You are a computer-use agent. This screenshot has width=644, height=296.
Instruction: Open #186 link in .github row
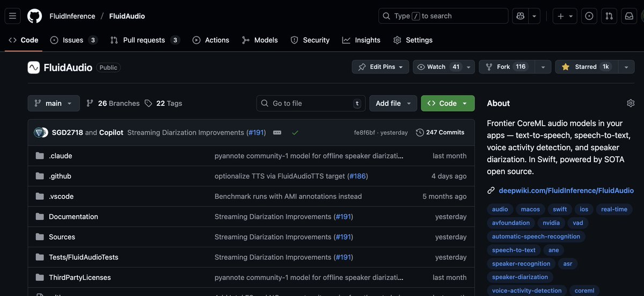click(x=358, y=176)
